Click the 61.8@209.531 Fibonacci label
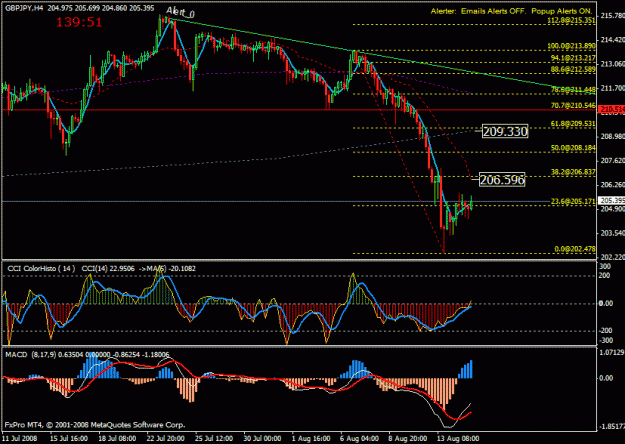625x444 pixels. pyautogui.click(x=573, y=124)
